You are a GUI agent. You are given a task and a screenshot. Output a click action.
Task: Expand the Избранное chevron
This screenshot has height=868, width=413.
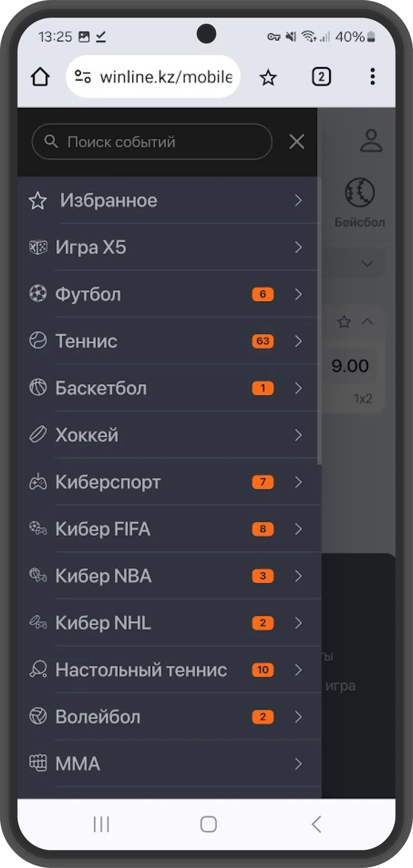298,200
